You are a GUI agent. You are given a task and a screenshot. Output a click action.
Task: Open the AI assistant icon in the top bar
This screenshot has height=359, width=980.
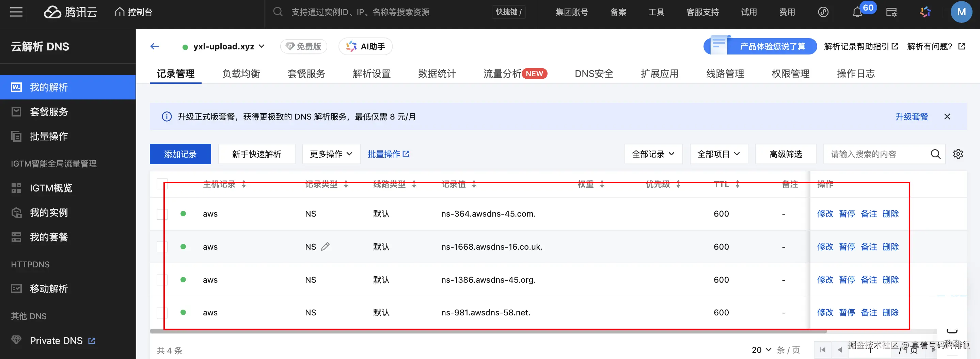925,12
